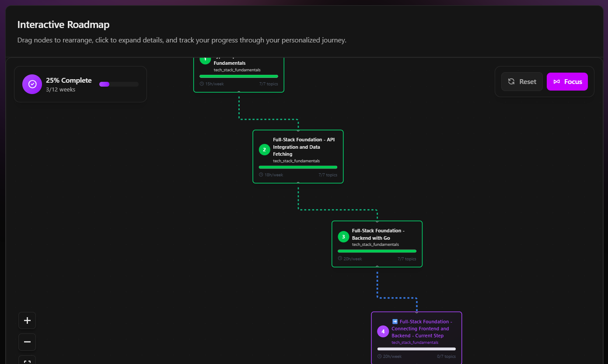This screenshot has width=608, height=364.
Task: Click the Fundamentals node title at top
Action: click(x=230, y=63)
